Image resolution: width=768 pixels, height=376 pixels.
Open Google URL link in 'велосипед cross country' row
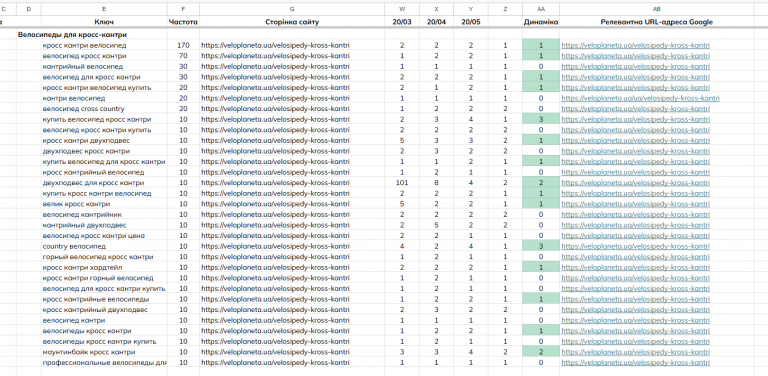pyautogui.click(x=635, y=109)
